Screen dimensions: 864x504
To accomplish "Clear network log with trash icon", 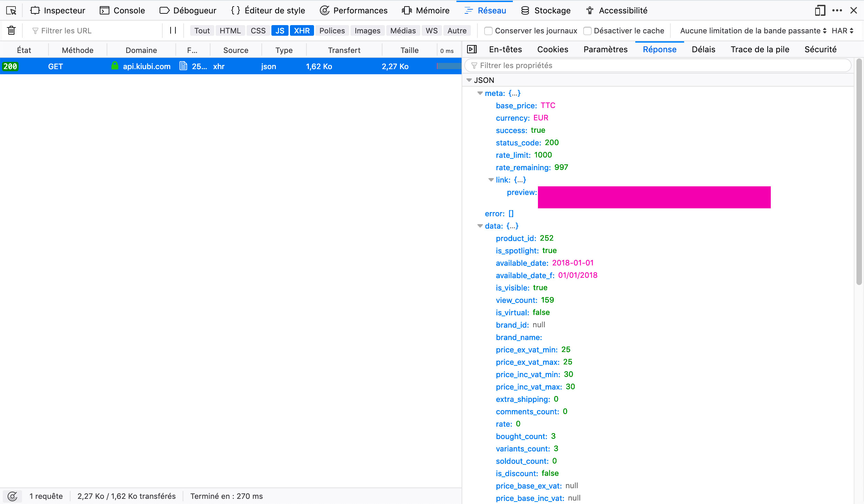I will 11,31.
